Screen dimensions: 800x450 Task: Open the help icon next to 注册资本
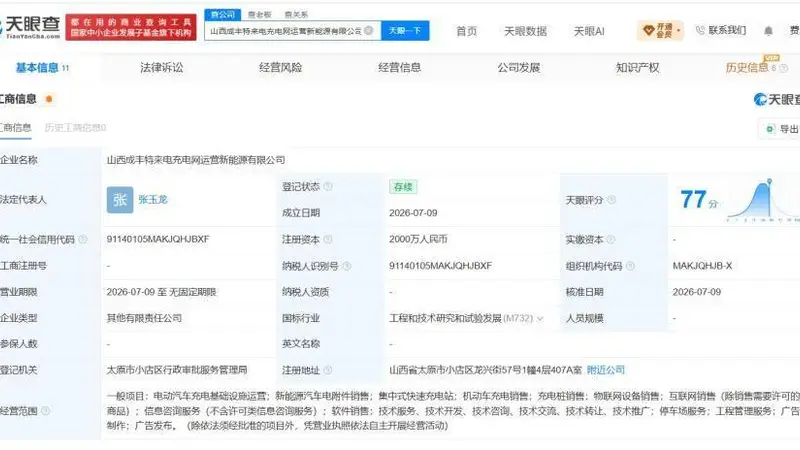click(328, 239)
